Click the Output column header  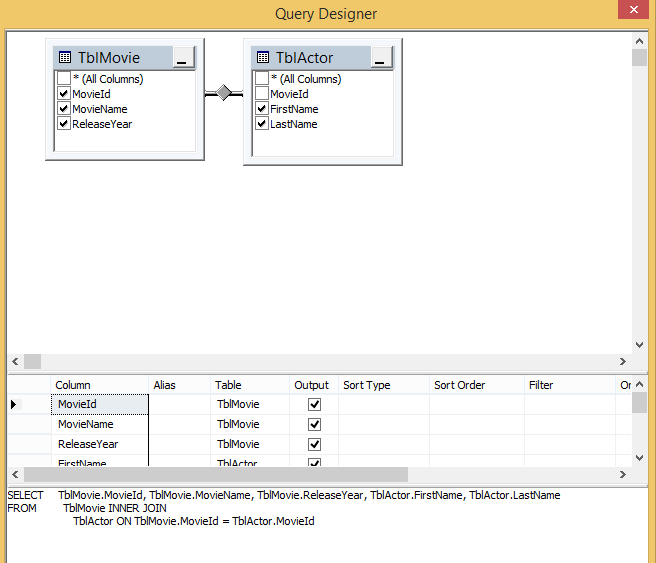click(314, 385)
